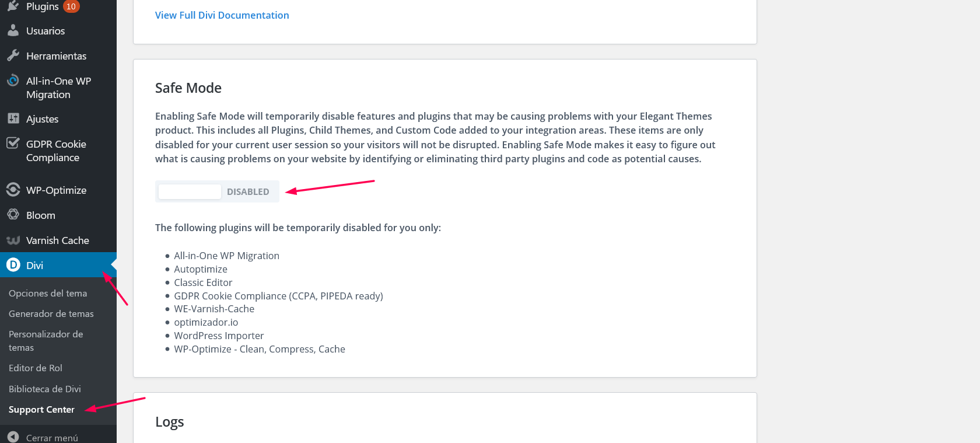This screenshot has height=443, width=980.
Task: Click the Varnish Cache icon
Action: pos(13,240)
